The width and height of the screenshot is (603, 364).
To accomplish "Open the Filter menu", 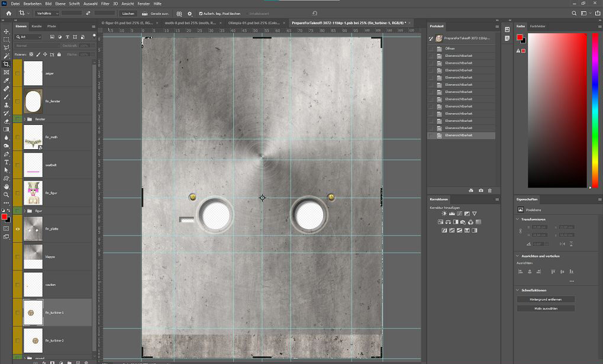I will [105, 4].
